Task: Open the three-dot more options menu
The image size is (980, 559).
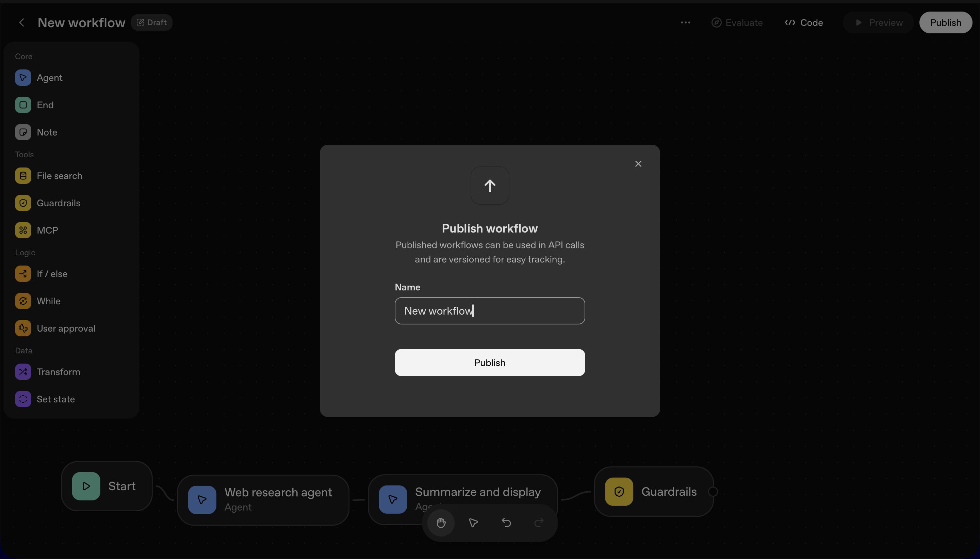Action: (x=685, y=23)
